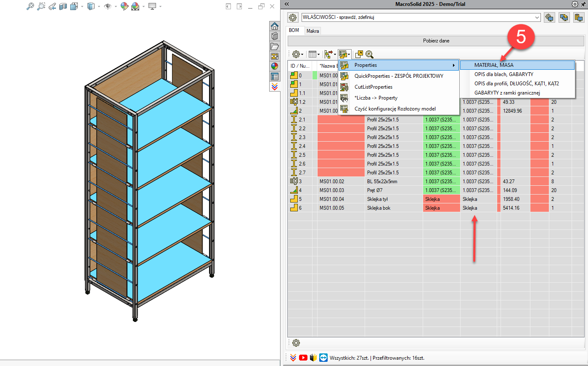588x366 pixels.
Task: Select OPIS dla profili, DŁUGOŚĆ, KĄT1, KĄT2
Action: [517, 84]
